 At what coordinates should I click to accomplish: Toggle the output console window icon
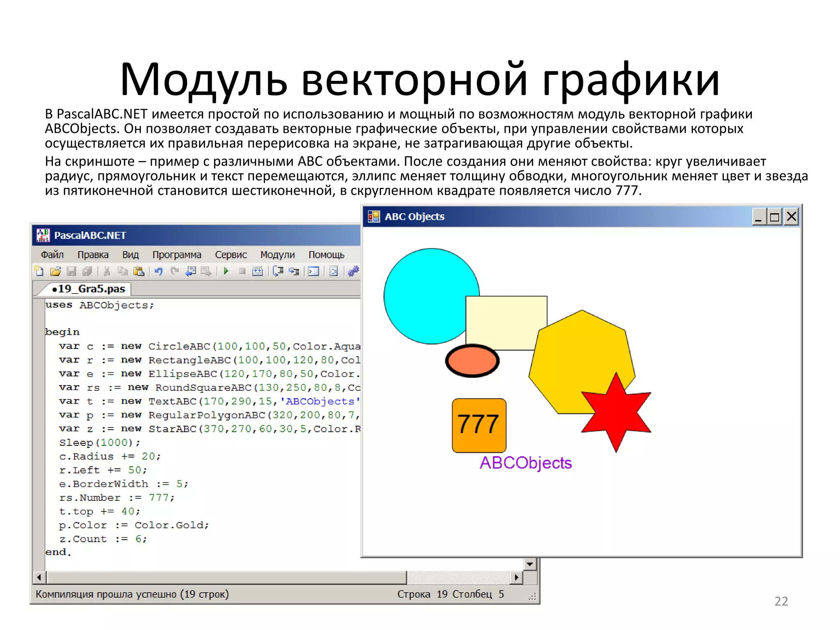click(314, 271)
